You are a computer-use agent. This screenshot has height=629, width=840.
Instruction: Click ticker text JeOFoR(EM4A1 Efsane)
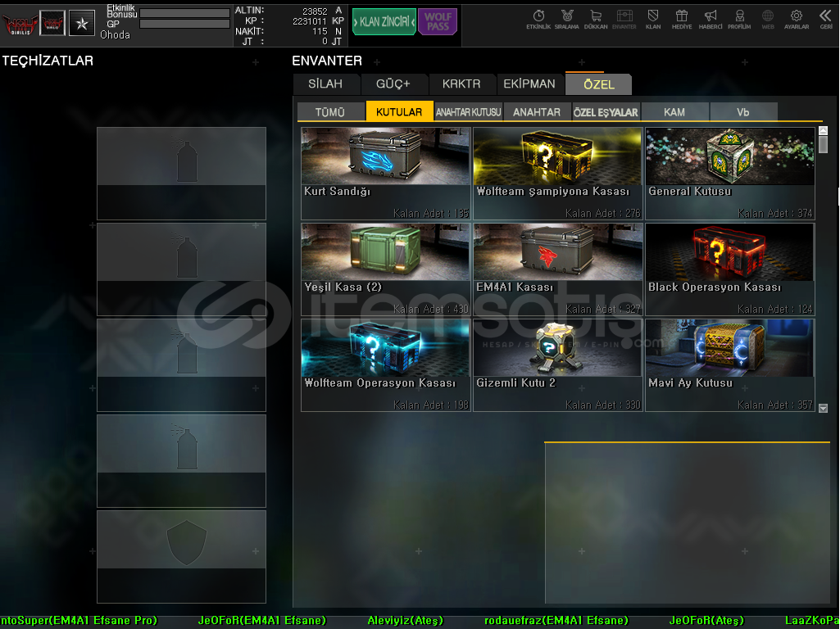[x=262, y=621]
